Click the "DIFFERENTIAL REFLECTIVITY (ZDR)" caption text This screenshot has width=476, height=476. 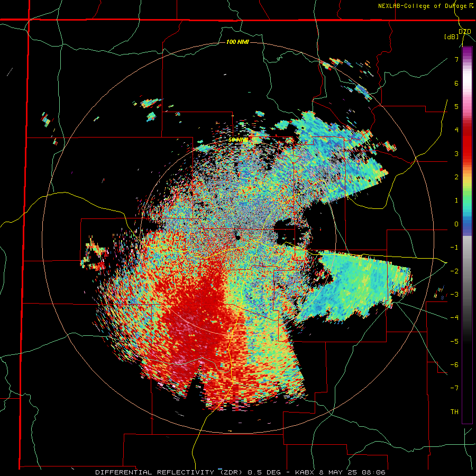pos(169,472)
